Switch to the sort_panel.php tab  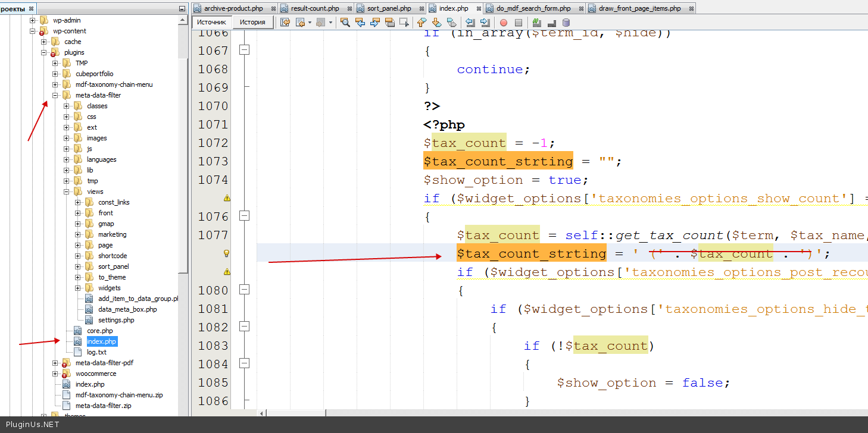coord(388,8)
